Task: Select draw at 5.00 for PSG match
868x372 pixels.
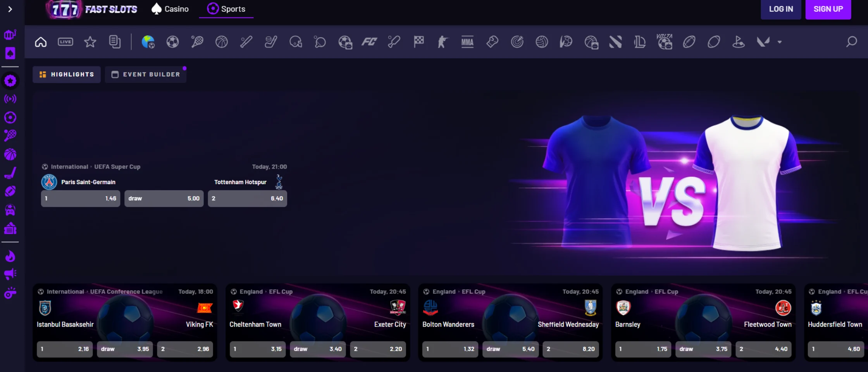Action: tap(164, 198)
